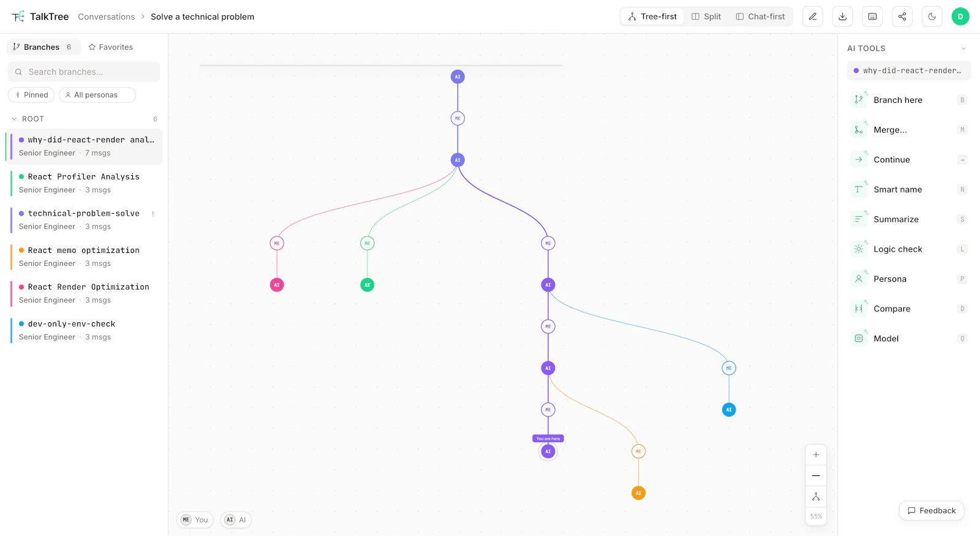Select React Render Optimization branch
Image resolution: width=980 pixels, height=536 pixels.
(x=85, y=293)
